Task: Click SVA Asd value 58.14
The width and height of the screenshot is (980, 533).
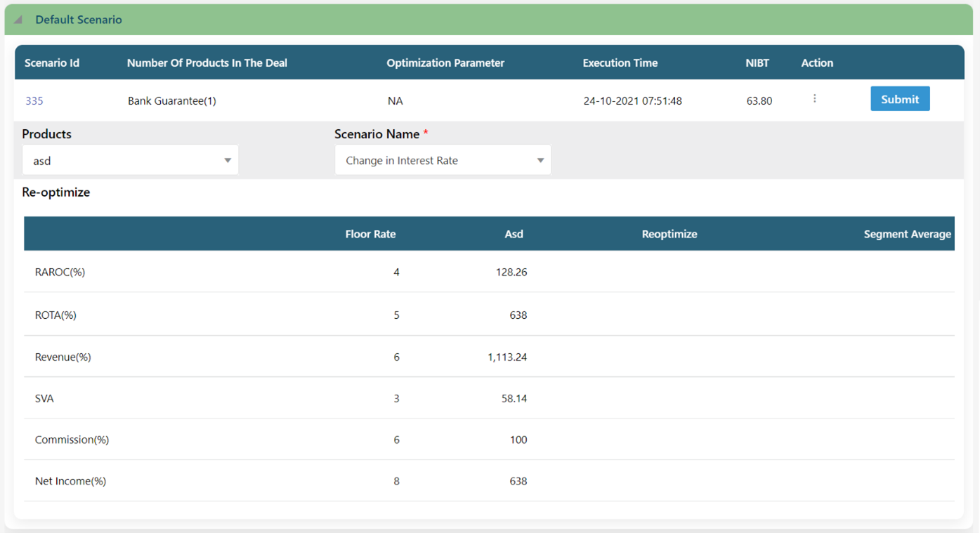Action: [x=514, y=398]
